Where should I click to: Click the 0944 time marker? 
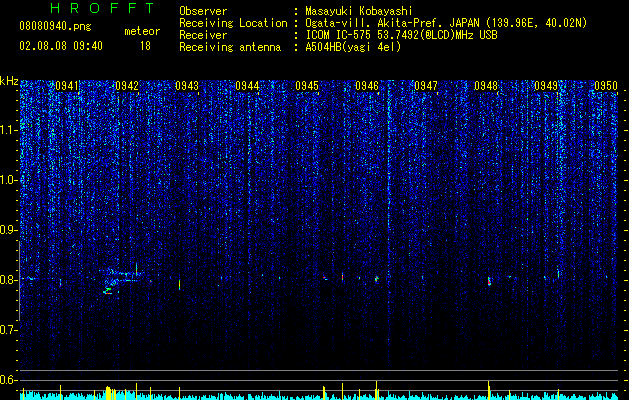click(247, 86)
